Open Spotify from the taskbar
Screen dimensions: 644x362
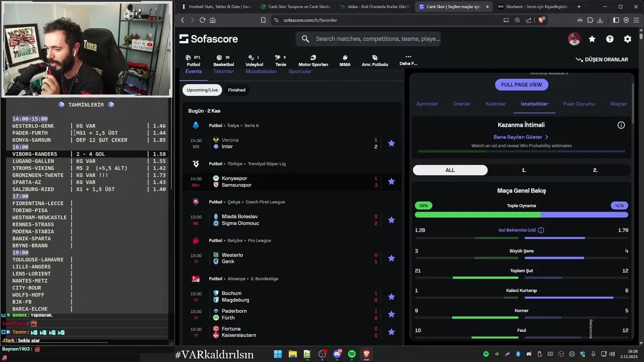tap(352, 354)
